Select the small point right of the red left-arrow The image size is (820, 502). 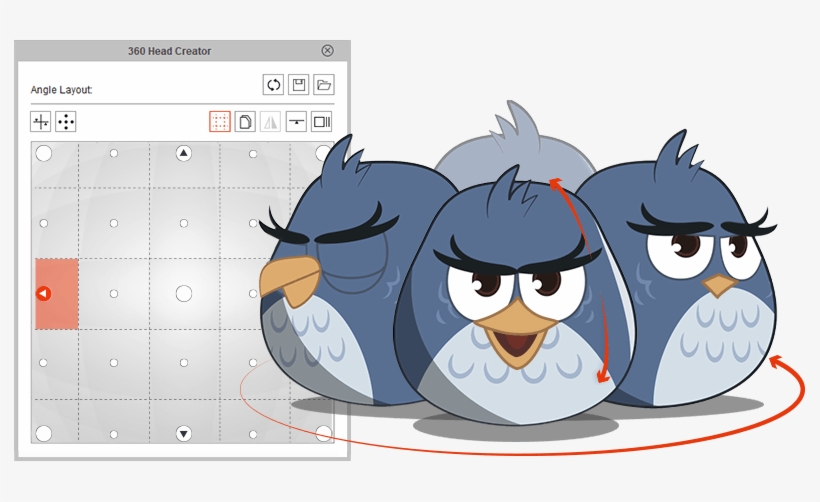(x=113, y=294)
